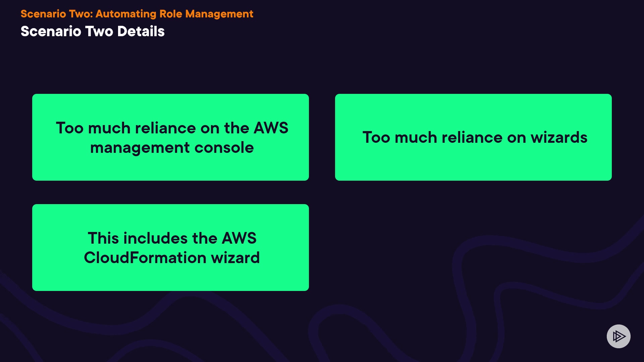Click "Too much reliance on the AWS" line
This screenshot has height=362, width=644.
point(172,128)
